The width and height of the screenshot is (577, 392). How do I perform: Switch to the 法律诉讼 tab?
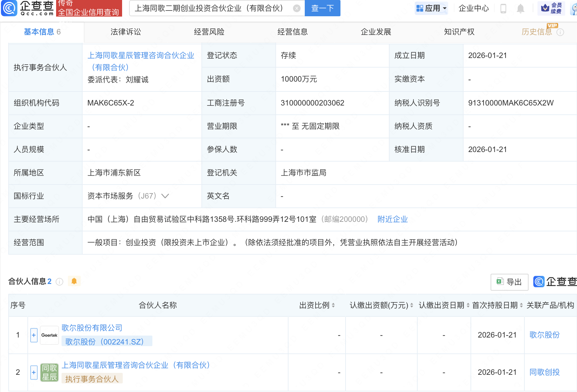[125, 32]
